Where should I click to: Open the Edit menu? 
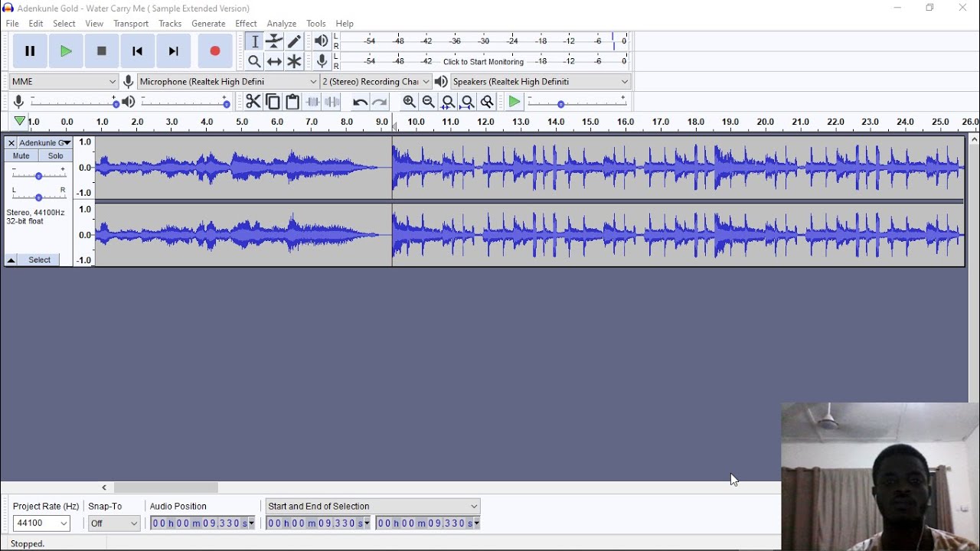36,24
